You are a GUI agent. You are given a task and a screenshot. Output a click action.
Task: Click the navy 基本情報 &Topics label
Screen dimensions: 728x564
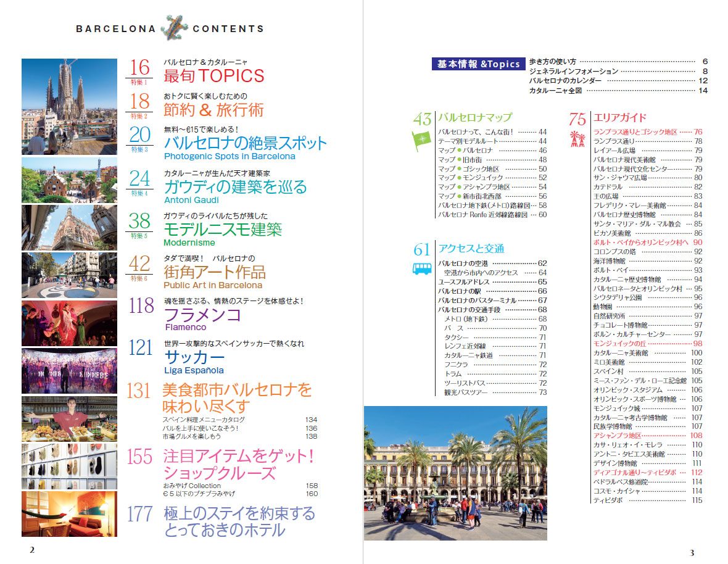click(x=478, y=64)
